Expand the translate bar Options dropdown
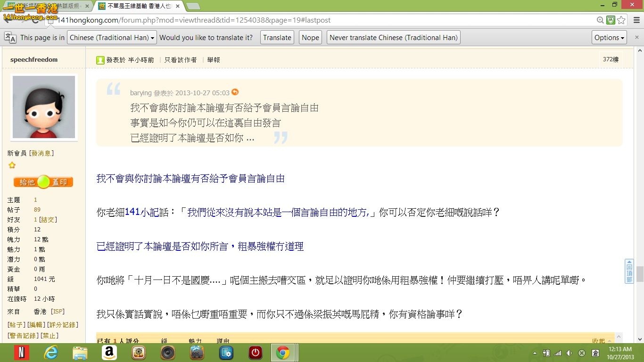644x362 pixels. click(x=609, y=38)
